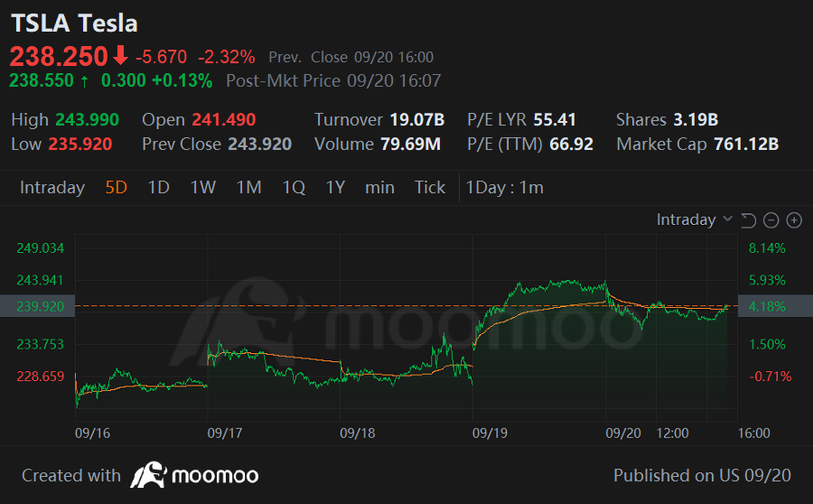Click the Low value 235.920
The image size is (813, 504).
[x=79, y=145]
